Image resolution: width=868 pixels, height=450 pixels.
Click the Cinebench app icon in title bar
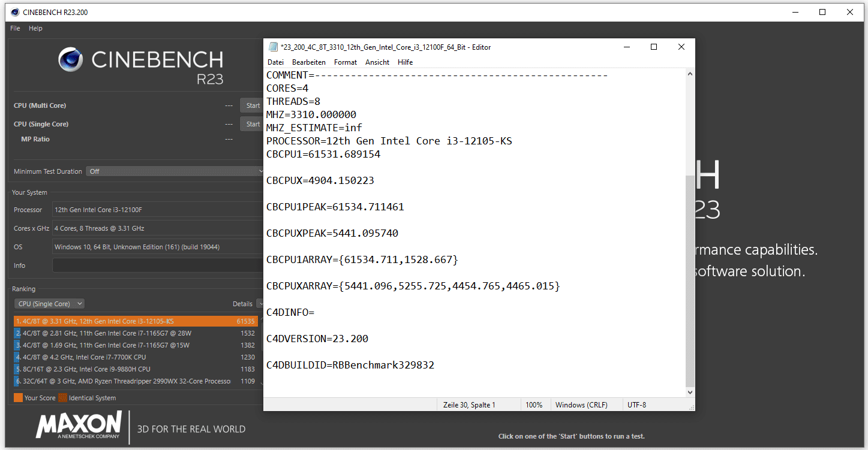(14, 12)
